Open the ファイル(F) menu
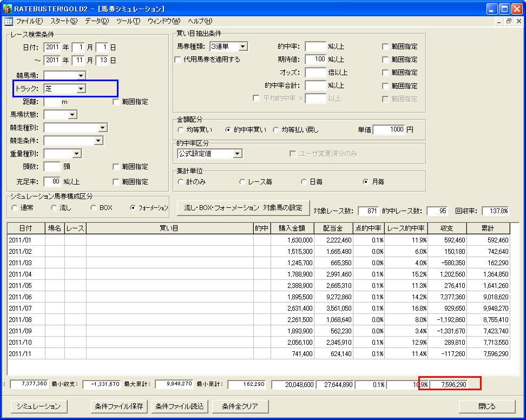526x420 pixels. 30,21
